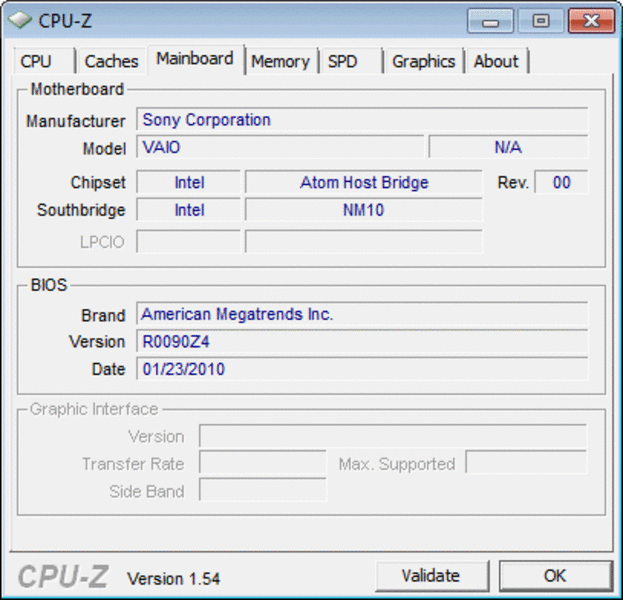
Task: Click the BIOS Brand American Megatrends Inc. field
Action: coord(362,314)
